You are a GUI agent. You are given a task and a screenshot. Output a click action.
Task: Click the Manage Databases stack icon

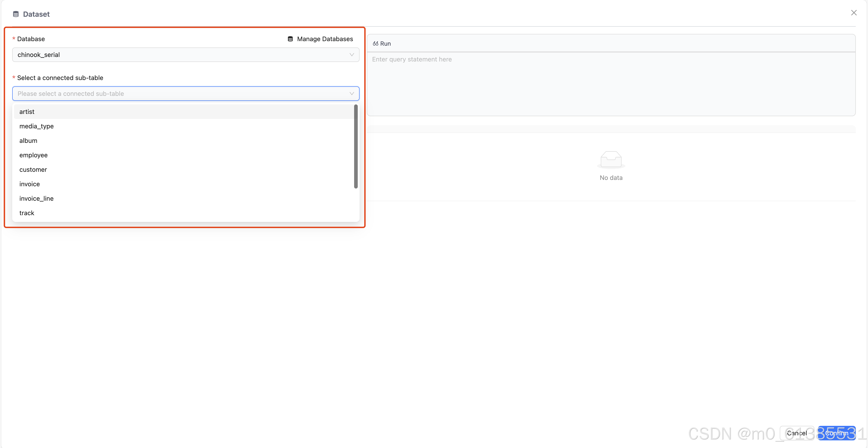(290, 39)
